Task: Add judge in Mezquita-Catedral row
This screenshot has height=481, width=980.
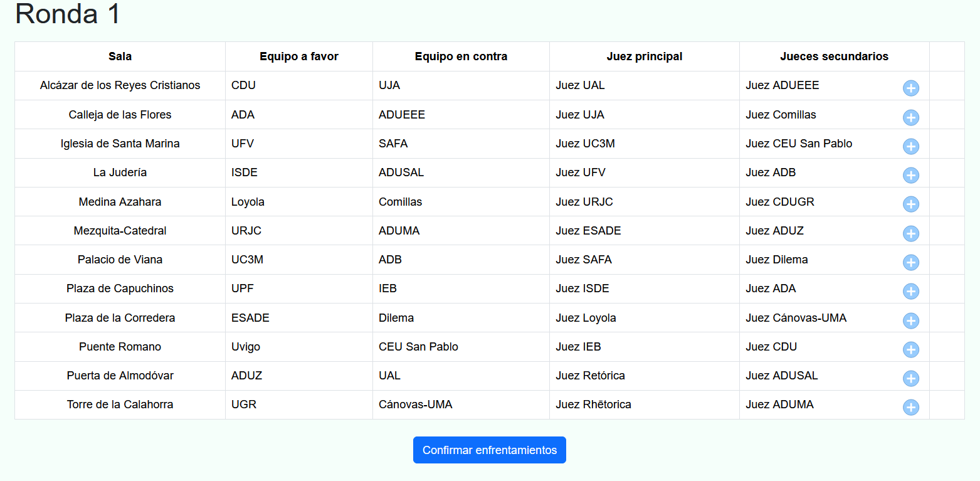Action: pos(910,233)
